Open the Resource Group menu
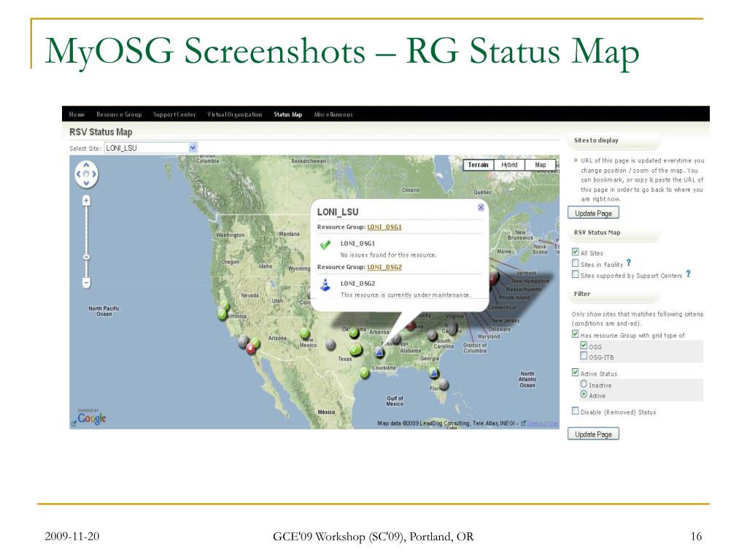This screenshot has width=747, height=560. coord(119,114)
